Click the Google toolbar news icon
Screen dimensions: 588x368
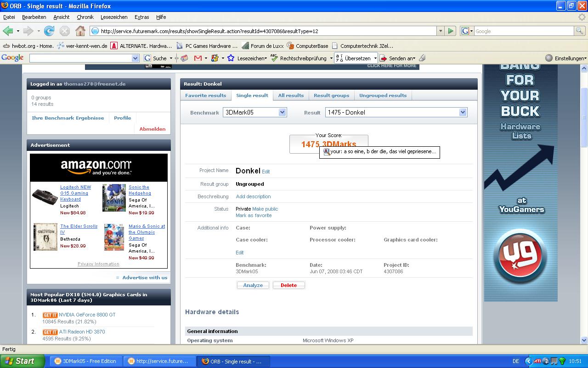184,58
